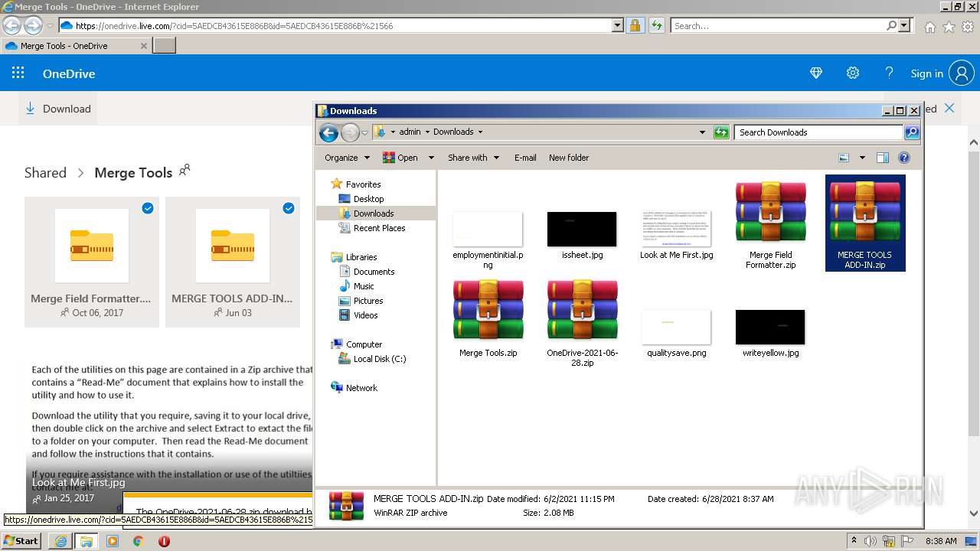Click the IE address bar URL

point(234,25)
